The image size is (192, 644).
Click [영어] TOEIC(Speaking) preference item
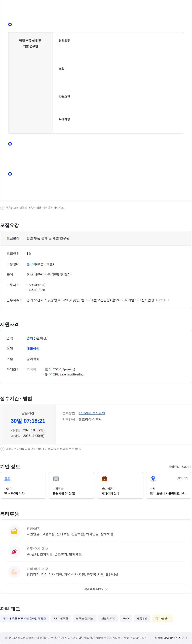click(60, 369)
